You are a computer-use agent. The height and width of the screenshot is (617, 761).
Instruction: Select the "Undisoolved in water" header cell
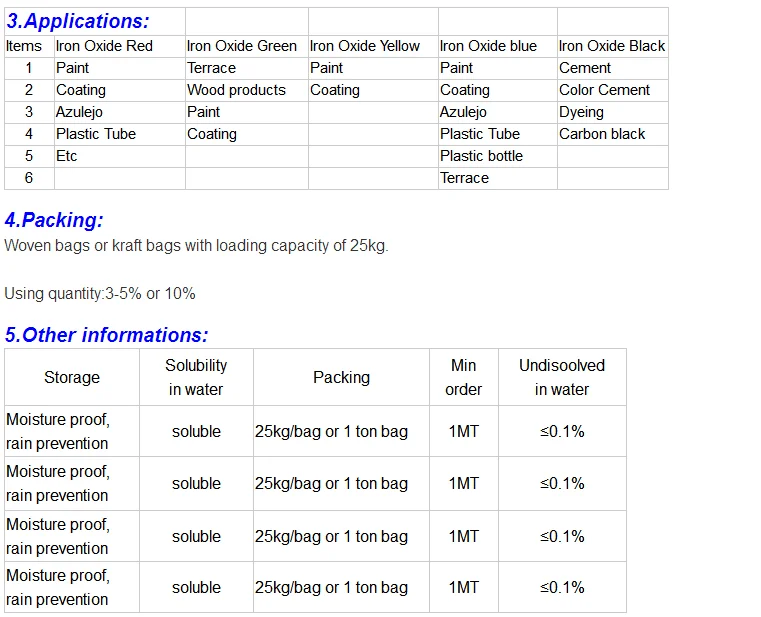click(561, 378)
